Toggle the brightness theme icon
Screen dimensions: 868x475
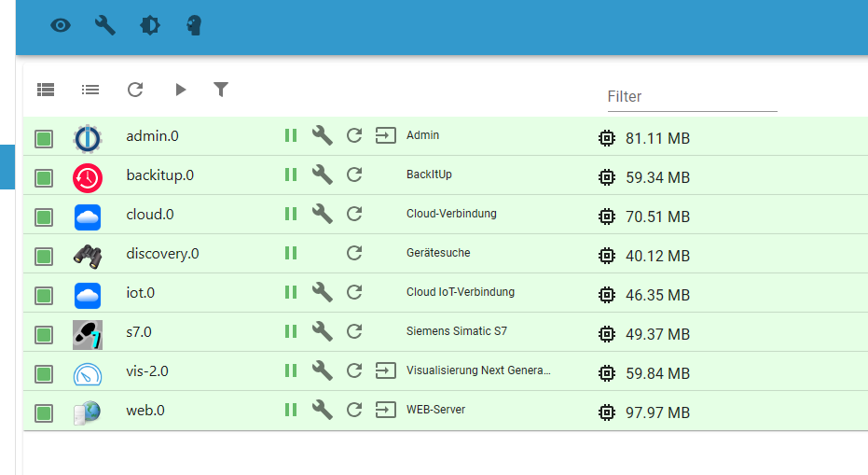(150, 25)
